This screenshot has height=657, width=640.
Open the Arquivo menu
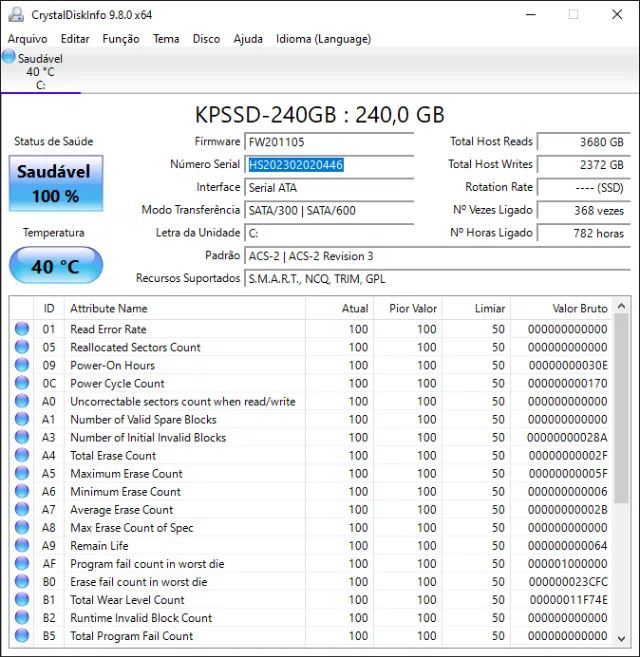point(27,39)
